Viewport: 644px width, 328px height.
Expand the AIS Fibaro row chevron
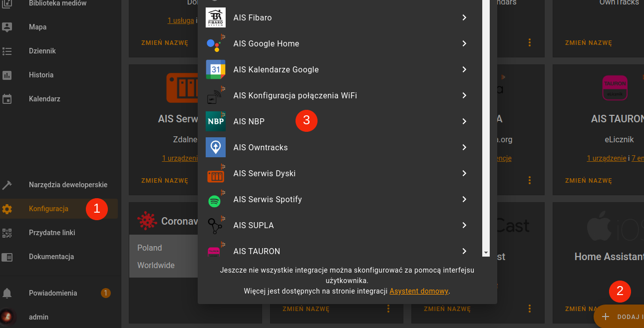click(464, 17)
